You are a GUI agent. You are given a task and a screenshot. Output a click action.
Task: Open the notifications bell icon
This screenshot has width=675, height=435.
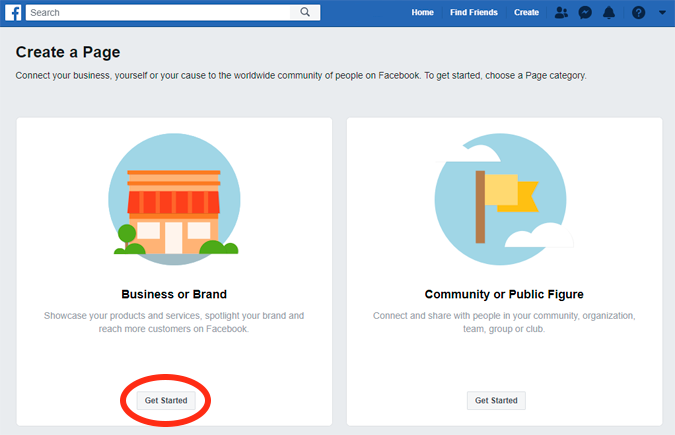[x=609, y=12]
